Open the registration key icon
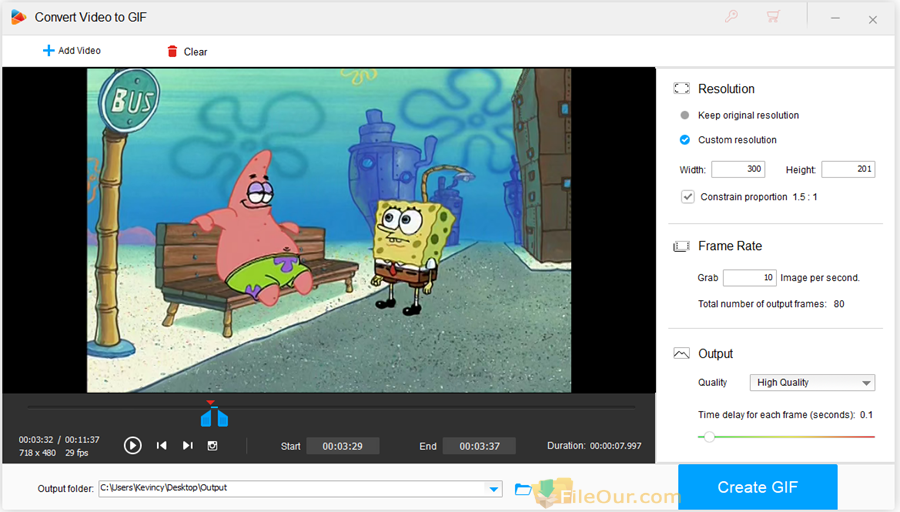The width and height of the screenshot is (900, 512). pyautogui.click(x=731, y=16)
